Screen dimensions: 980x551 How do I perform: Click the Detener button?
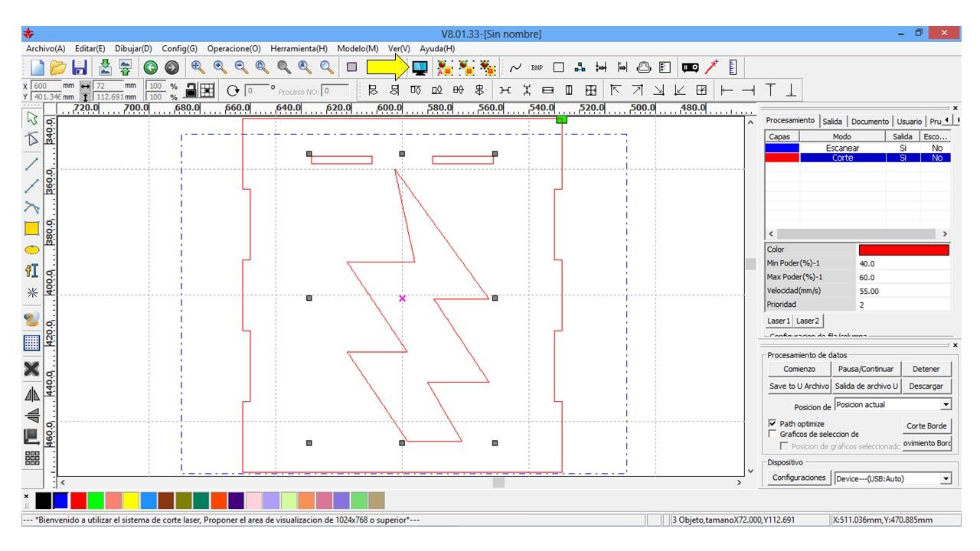(x=926, y=369)
